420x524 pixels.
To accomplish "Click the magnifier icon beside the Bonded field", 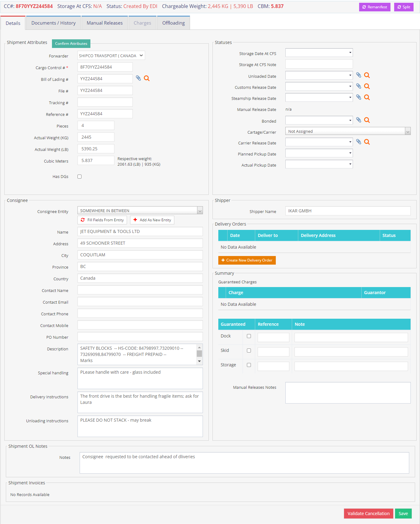I will [367, 120].
